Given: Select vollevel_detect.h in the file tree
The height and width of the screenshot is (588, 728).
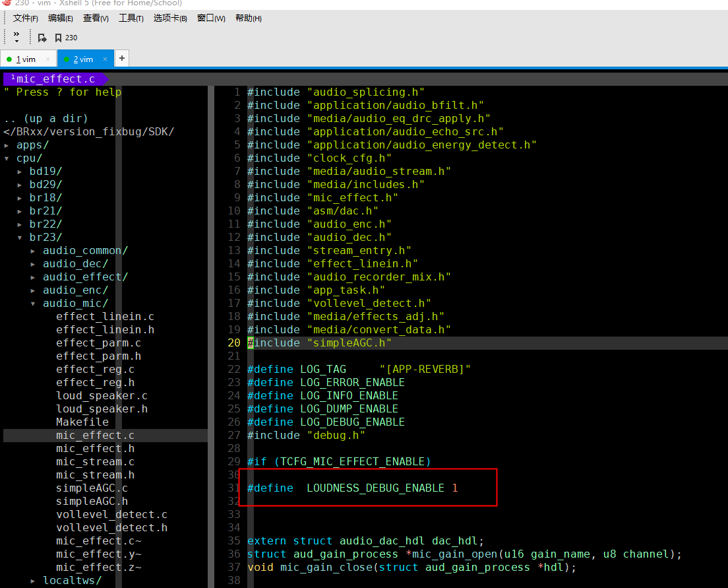Looking at the screenshot, I should (111, 528).
